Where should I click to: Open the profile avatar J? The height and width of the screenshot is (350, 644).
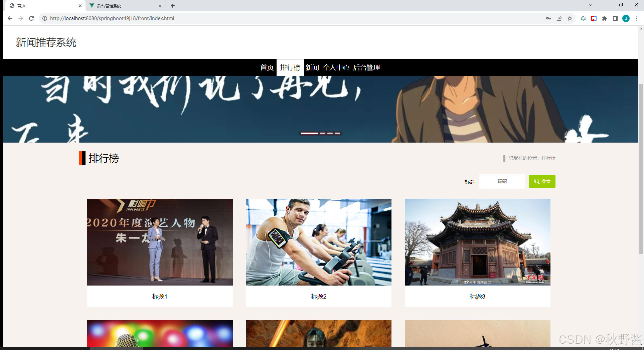(x=626, y=18)
